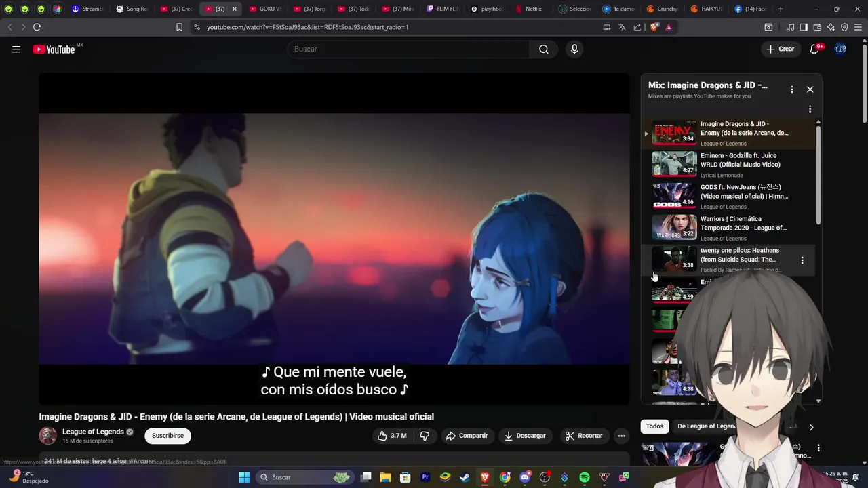Open Brave Shields lion icon

[654, 27]
